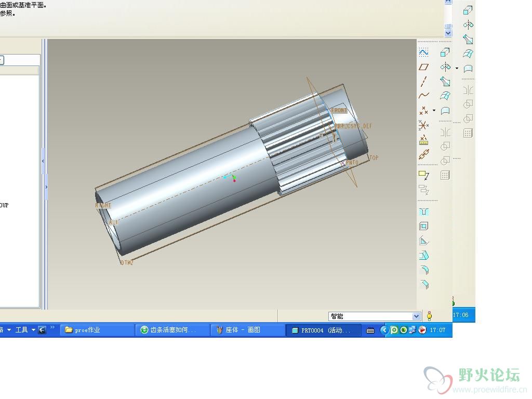Expand the Revolve tool flyout arrow
Image resolution: width=532 pixels, height=399 pixels.
coord(457,68)
